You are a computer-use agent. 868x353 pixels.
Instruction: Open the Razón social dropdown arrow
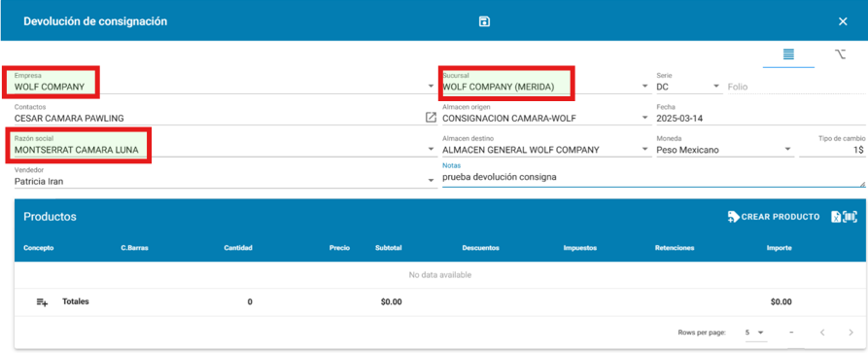(431, 150)
